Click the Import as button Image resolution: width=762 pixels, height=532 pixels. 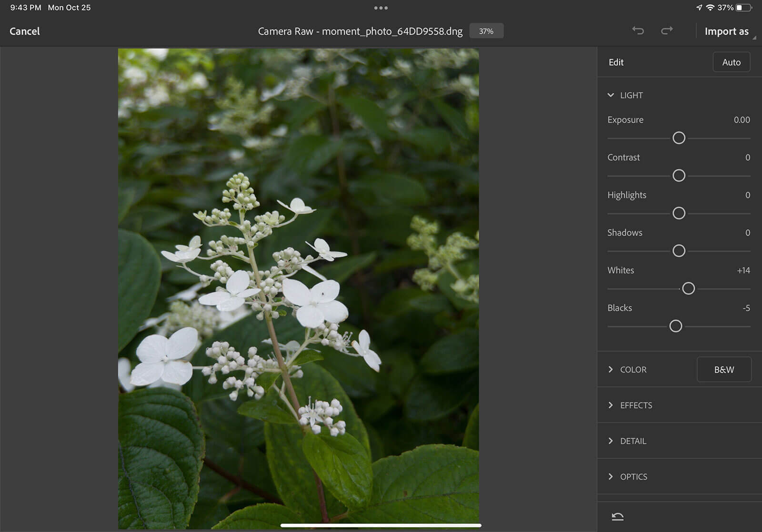click(x=726, y=31)
